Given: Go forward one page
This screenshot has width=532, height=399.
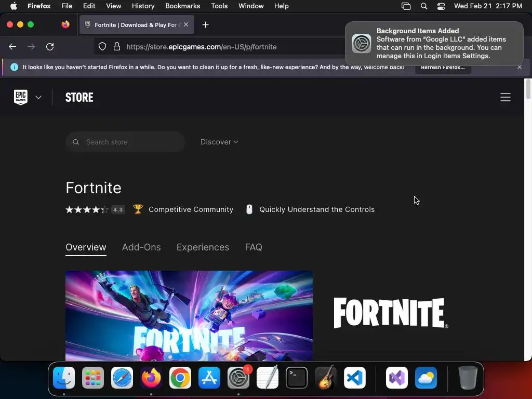Looking at the screenshot, I should (31, 46).
